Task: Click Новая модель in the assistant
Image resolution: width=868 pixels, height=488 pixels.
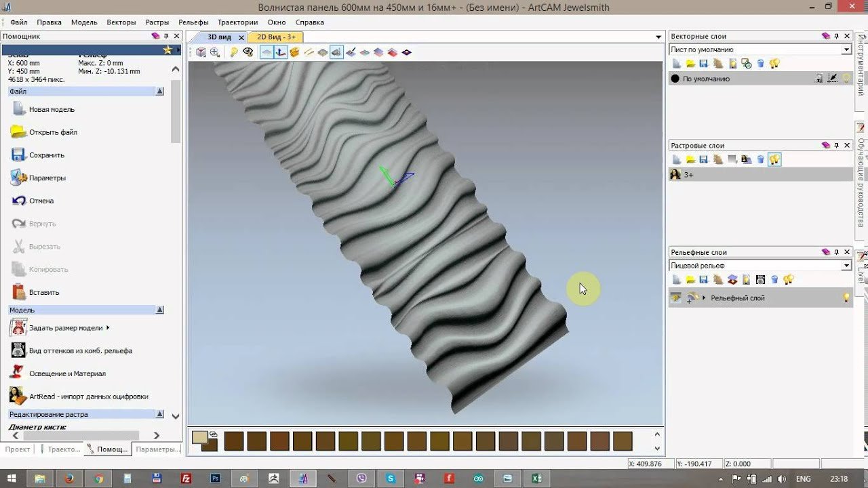Action: pos(52,109)
